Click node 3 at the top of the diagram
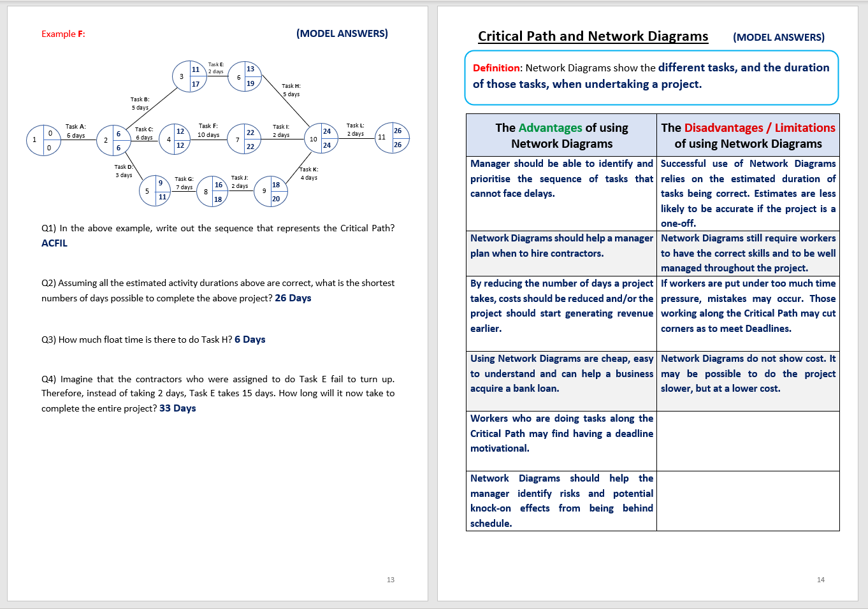Image resolution: width=868 pixels, height=609 pixels. click(189, 76)
